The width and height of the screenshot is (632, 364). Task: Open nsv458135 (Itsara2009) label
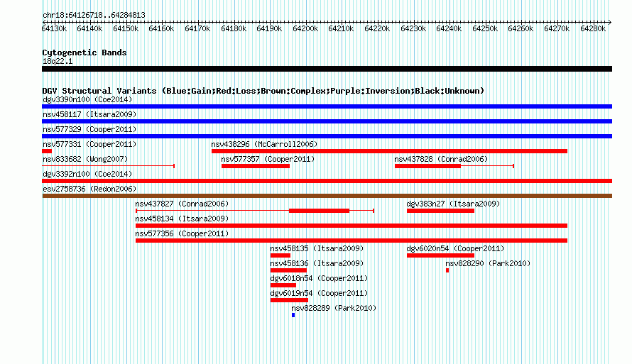click(317, 248)
